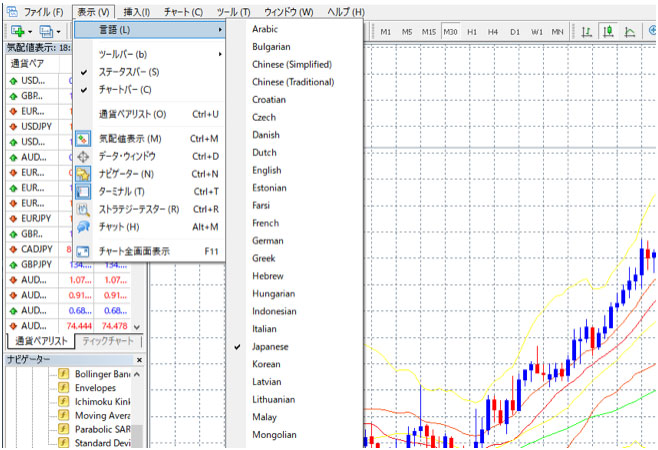Click the Envelopes indicator icon
658x450 pixels.
63,387
